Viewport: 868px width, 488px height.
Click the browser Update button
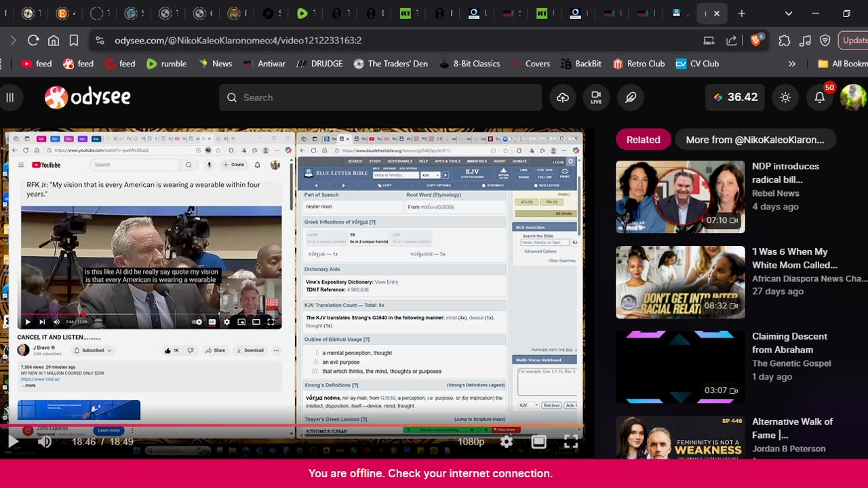click(854, 41)
